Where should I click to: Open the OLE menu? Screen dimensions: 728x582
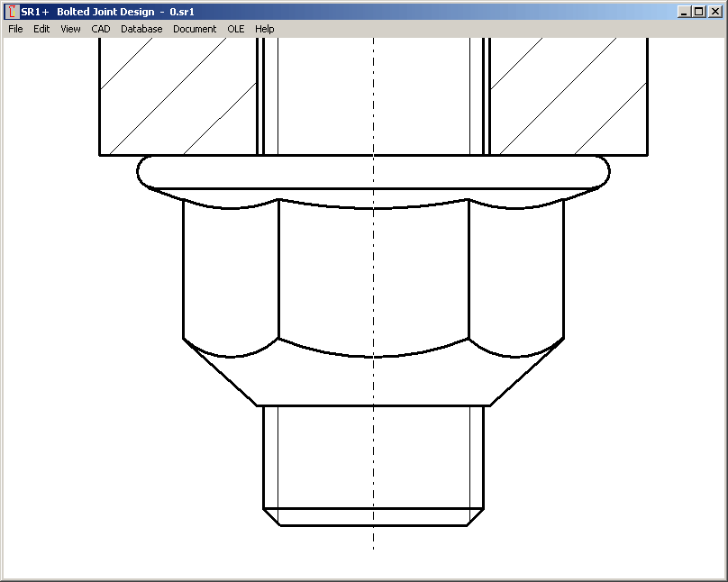pyautogui.click(x=235, y=29)
